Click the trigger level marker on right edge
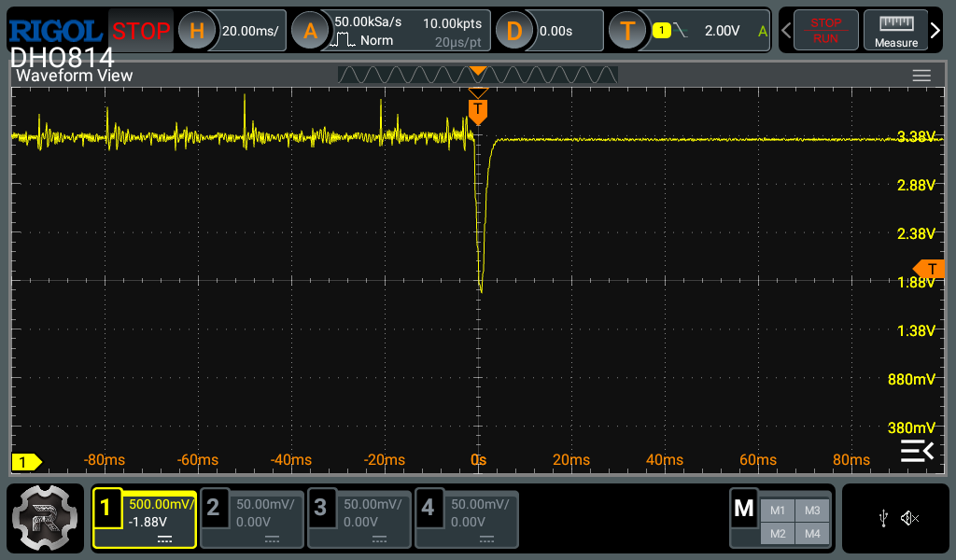The height and width of the screenshot is (560, 956). pos(929,268)
